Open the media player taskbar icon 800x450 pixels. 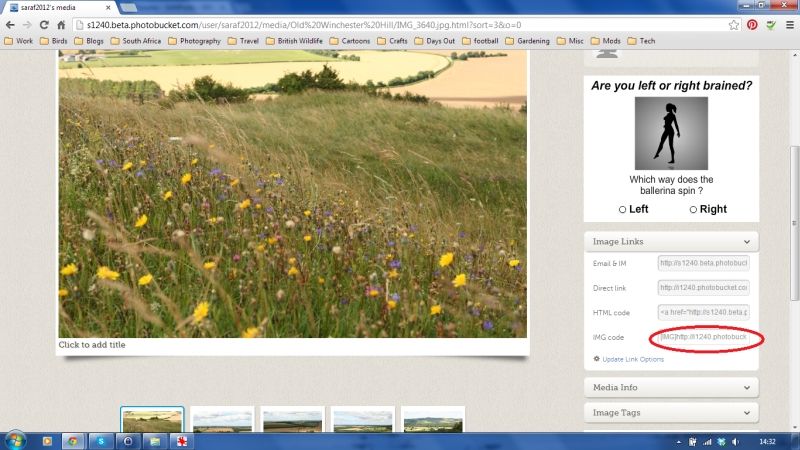point(47,441)
